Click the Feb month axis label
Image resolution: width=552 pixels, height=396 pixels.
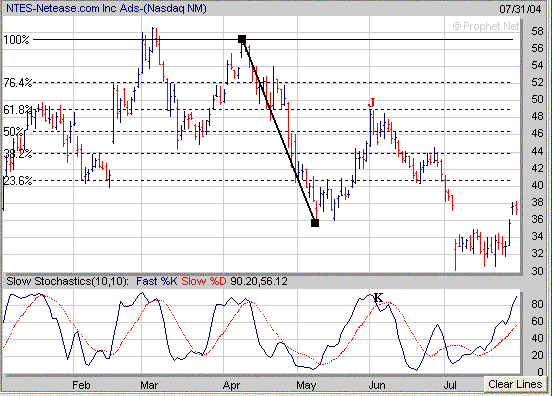click(81, 385)
